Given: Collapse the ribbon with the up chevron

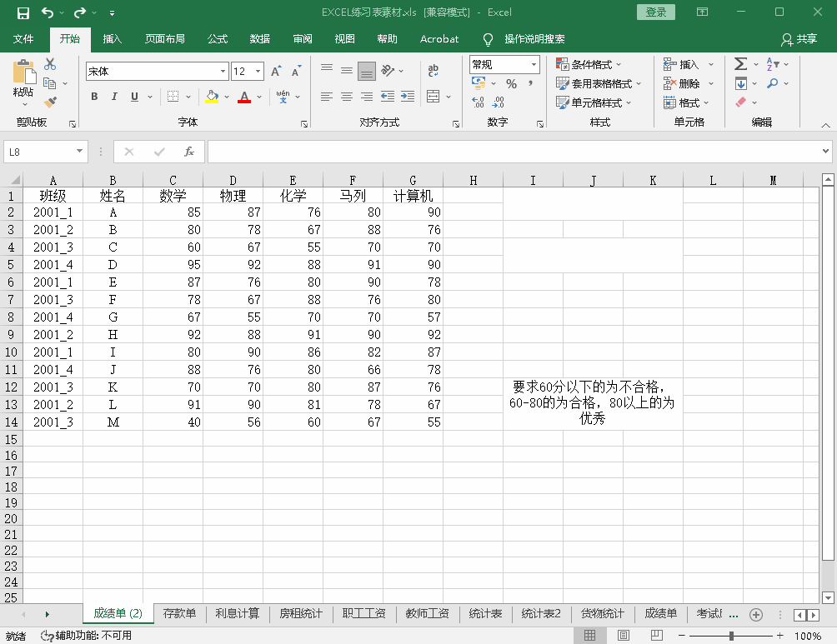Looking at the screenshot, I should point(826,126).
